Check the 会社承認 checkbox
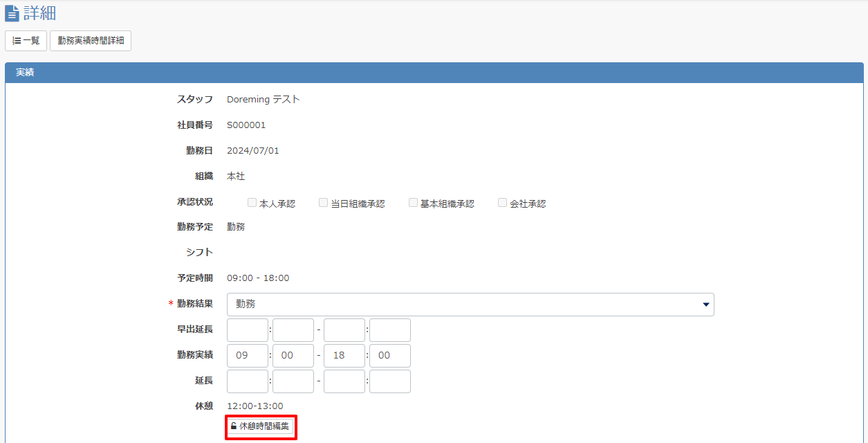 [x=503, y=203]
